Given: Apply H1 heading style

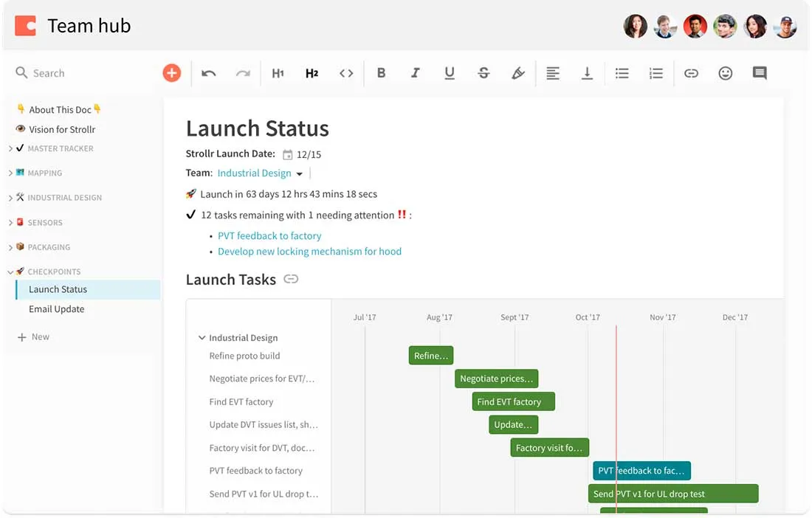Looking at the screenshot, I should [278, 73].
